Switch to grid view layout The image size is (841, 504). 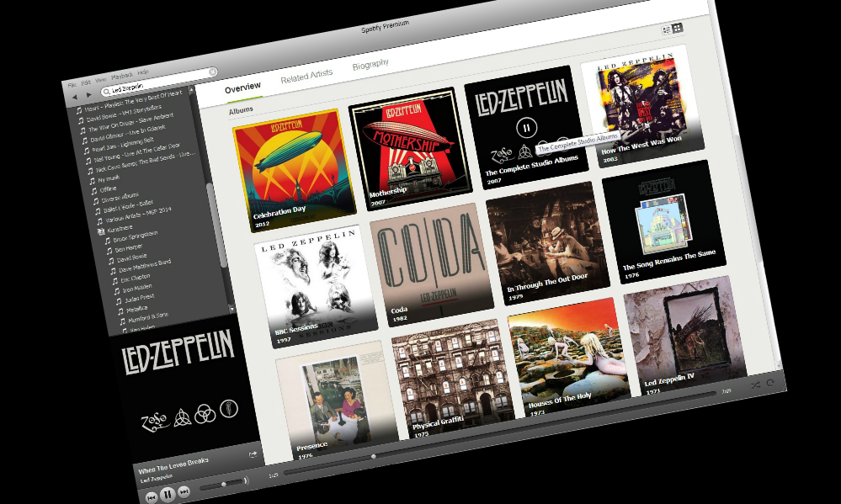[x=678, y=28]
